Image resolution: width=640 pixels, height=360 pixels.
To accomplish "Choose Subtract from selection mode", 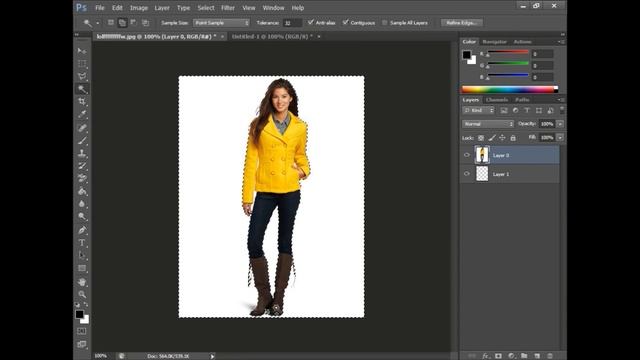I will [133, 22].
